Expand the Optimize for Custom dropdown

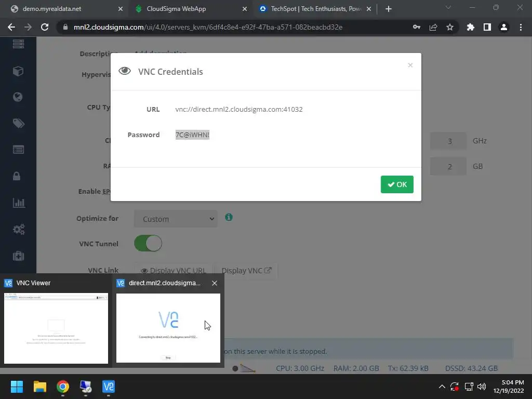[x=176, y=219]
